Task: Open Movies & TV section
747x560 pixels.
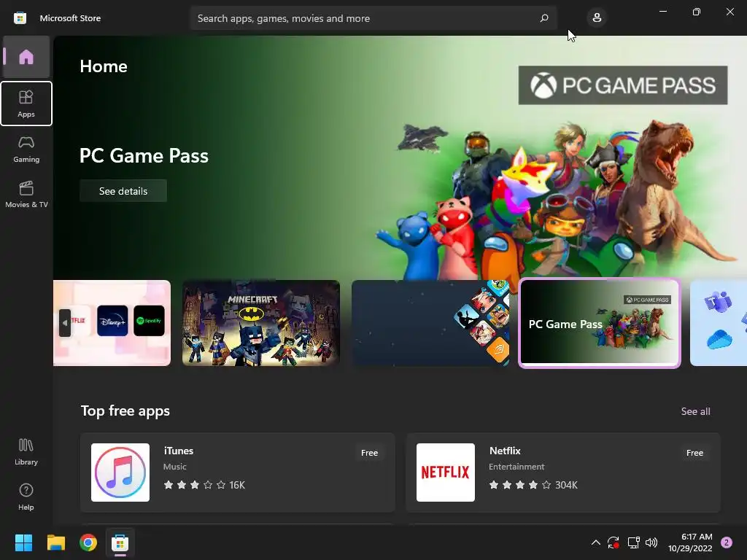Action: pos(26,194)
